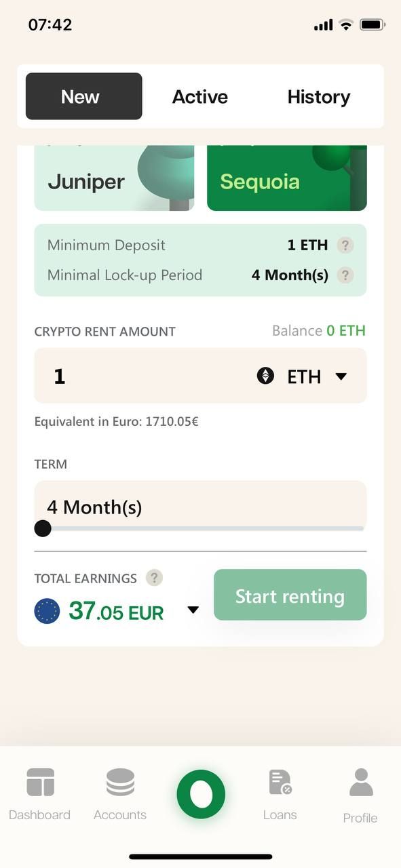Focus the crypto rent amount field
Image resolution: width=401 pixels, height=868 pixels.
coord(201,376)
